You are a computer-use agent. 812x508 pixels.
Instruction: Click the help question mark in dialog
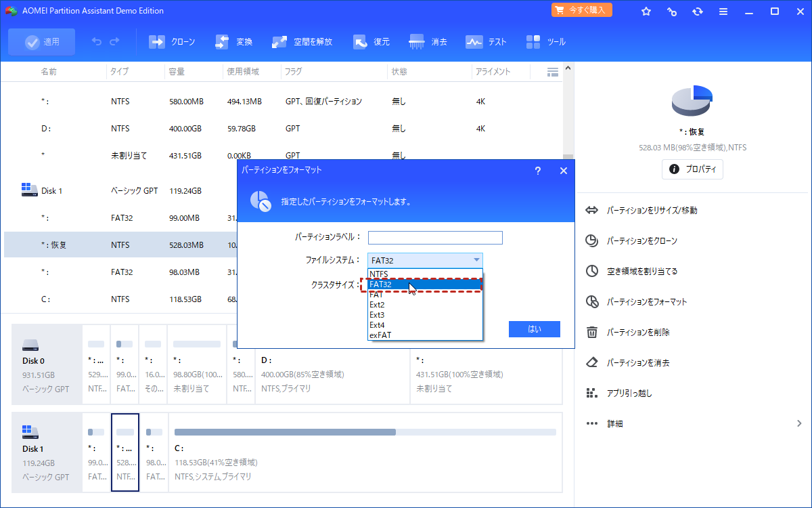[x=538, y=171]
